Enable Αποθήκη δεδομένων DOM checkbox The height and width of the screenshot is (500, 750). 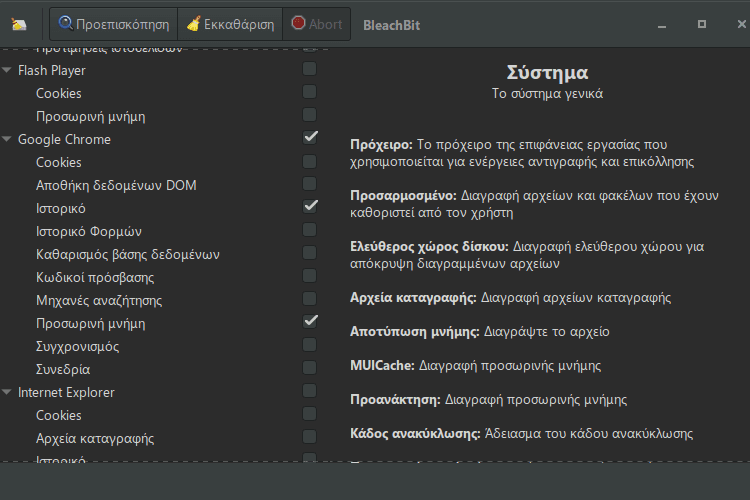point(309,184)
